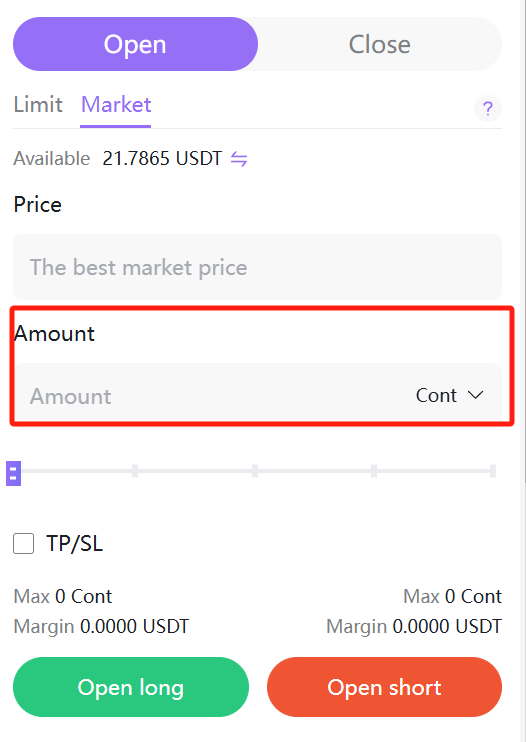This screenshot has width=526, height=742.
Task: Switch to the Limit order tab
Action: [38, 105]
